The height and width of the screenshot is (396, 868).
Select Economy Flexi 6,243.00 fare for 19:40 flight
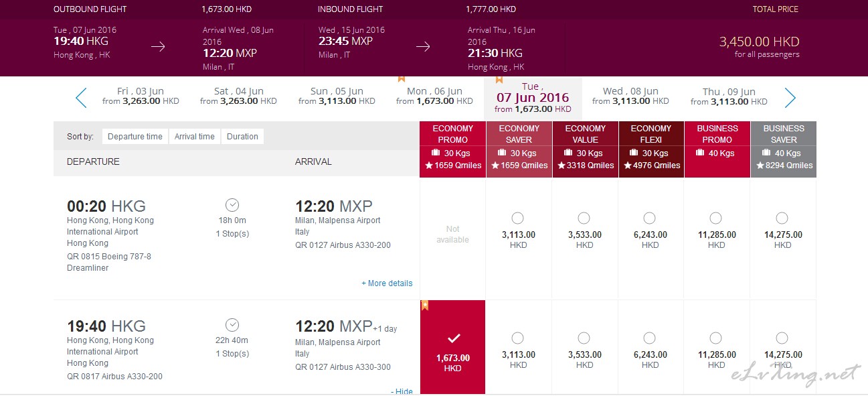tap(649, 338)
